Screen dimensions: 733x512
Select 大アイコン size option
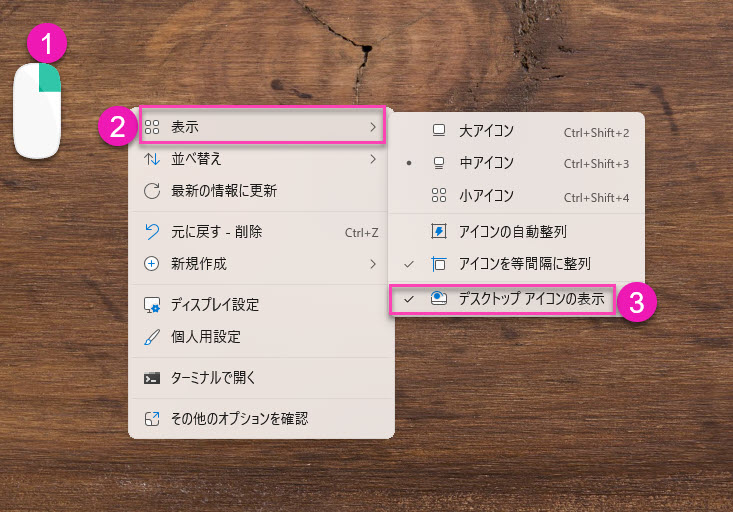click(x=486, y=131)
